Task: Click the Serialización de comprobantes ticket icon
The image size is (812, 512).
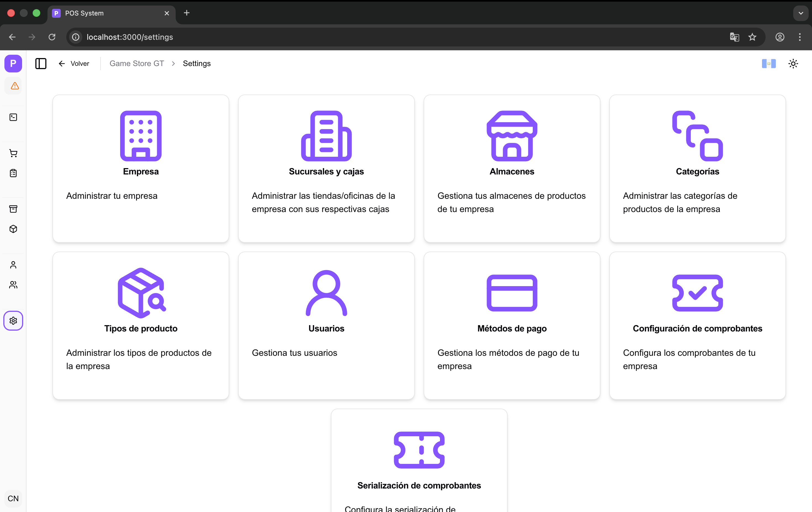Action: coord(419,450)
